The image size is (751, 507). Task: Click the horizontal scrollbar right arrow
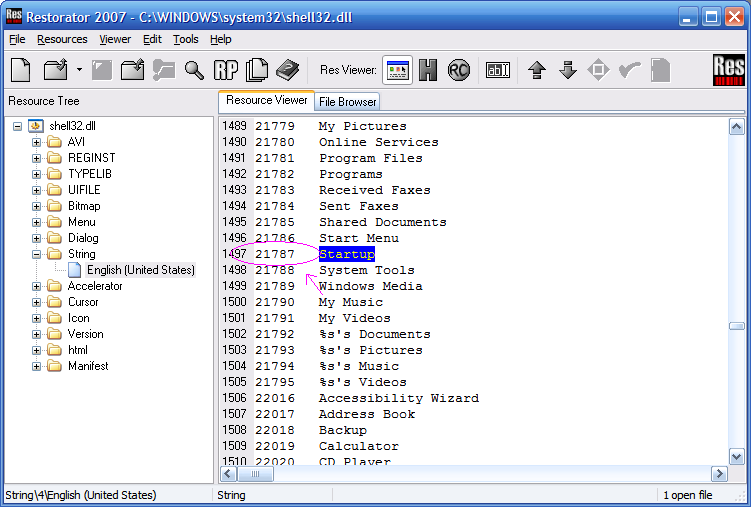(x=719, y=474)
